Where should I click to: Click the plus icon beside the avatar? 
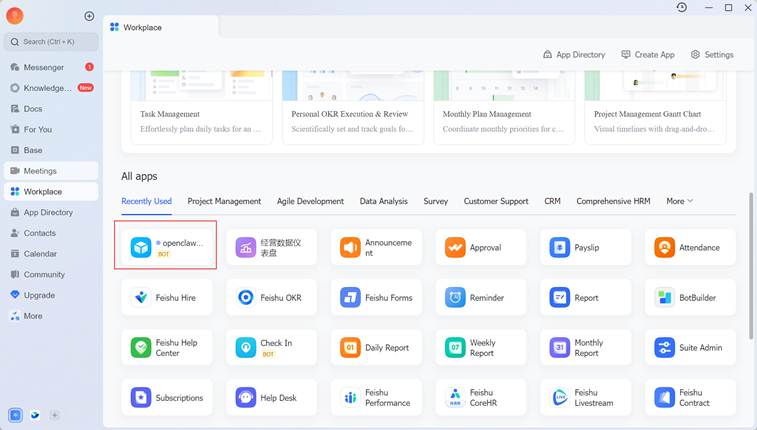(89, 16)
